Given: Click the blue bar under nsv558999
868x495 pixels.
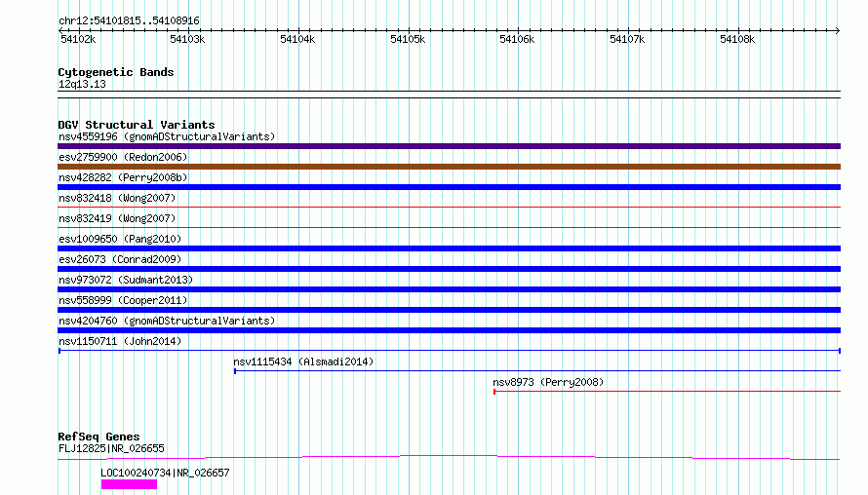Looking at the screenshot, I should click(449, 310).
